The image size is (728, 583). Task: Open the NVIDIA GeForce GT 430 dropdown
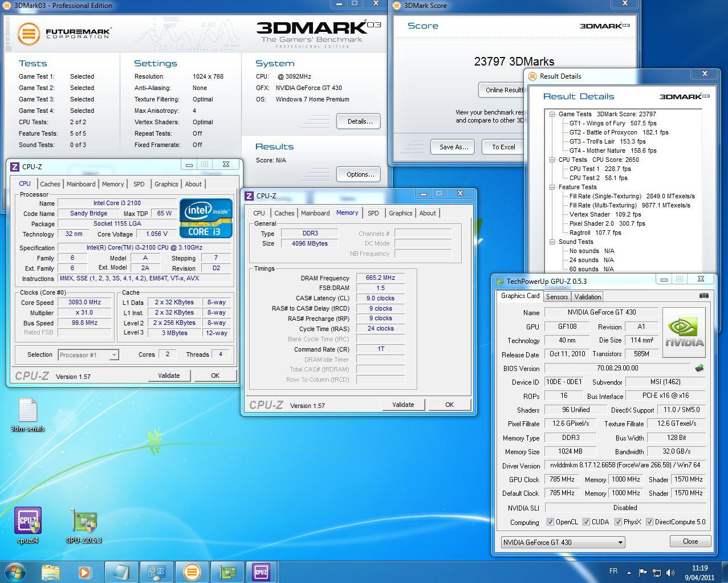pos(563,542)
